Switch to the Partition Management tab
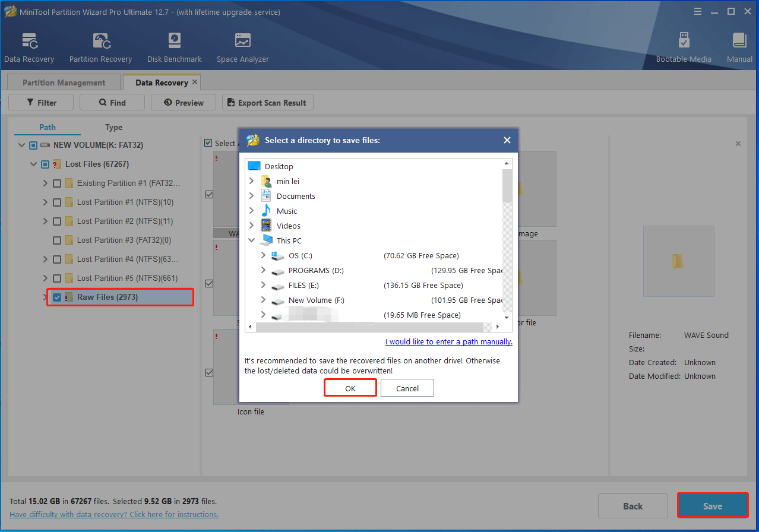 [x=63, y=81]
